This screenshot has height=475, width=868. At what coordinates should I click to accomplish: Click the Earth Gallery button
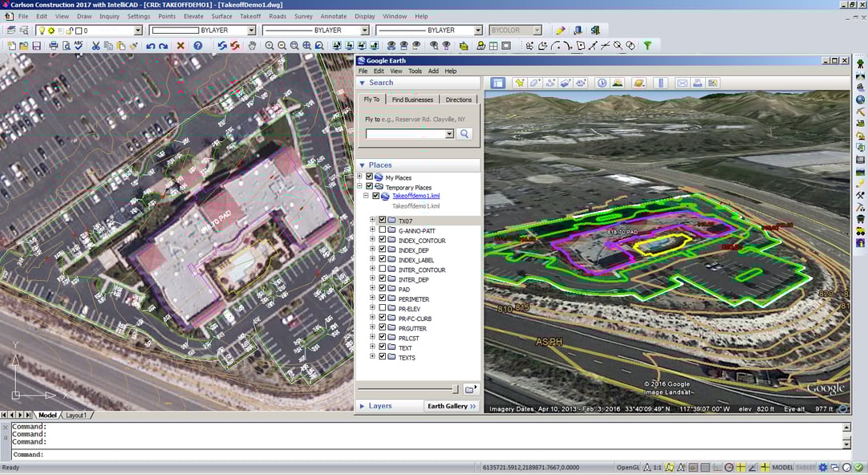tap(451, 405)
